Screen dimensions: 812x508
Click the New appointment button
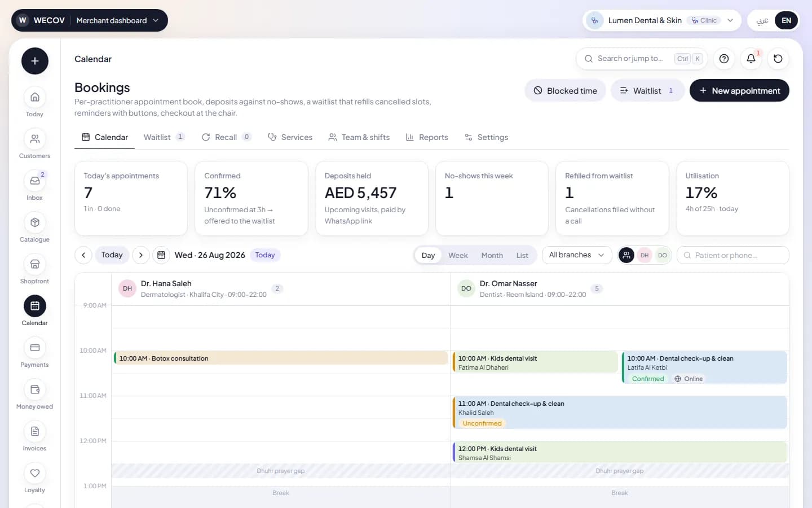(x=739, y=90)
